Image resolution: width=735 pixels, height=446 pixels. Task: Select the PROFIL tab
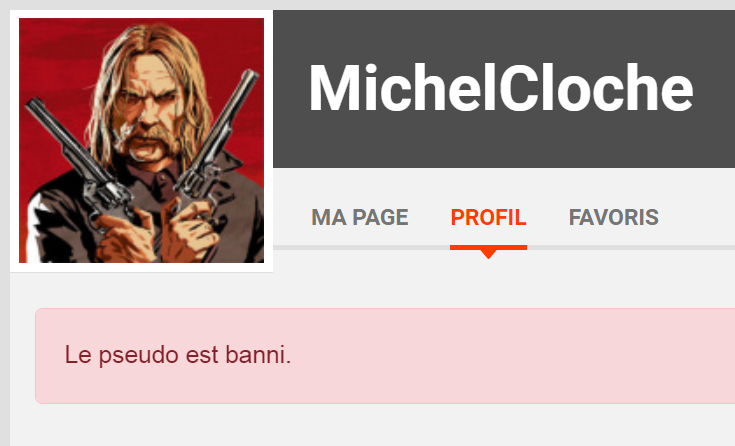pyautogui.click(x=488, y=217)
